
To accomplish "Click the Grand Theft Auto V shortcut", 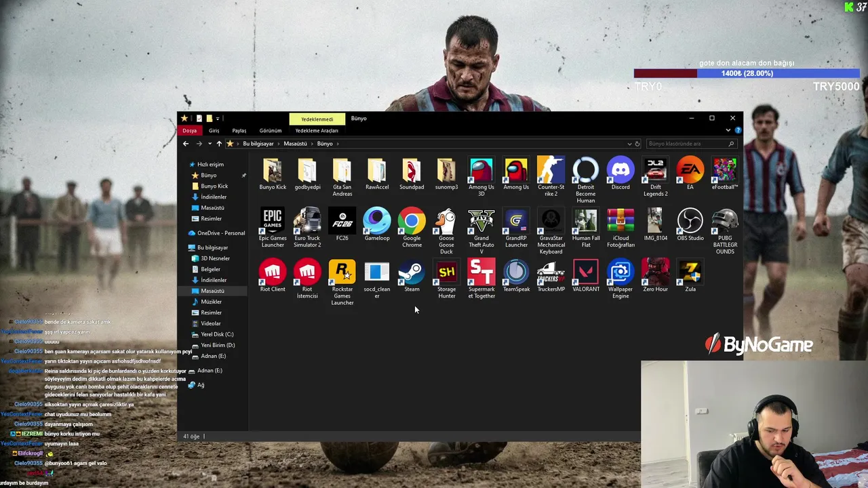I will 481,231.
